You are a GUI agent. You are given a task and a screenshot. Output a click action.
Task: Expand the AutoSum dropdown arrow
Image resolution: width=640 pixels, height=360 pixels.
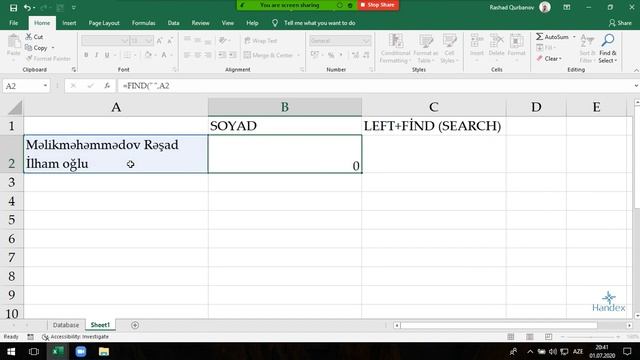(x=574, y=37)
